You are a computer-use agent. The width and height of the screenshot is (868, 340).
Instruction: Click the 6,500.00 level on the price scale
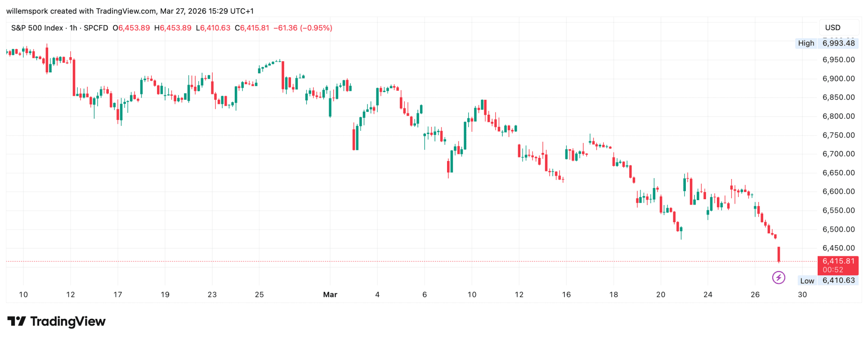(x=838, y=229)
